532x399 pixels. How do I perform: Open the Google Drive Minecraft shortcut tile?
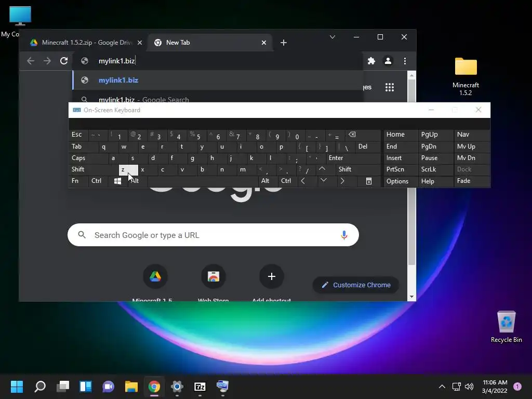pyautogui.click(x=155, y=276)
